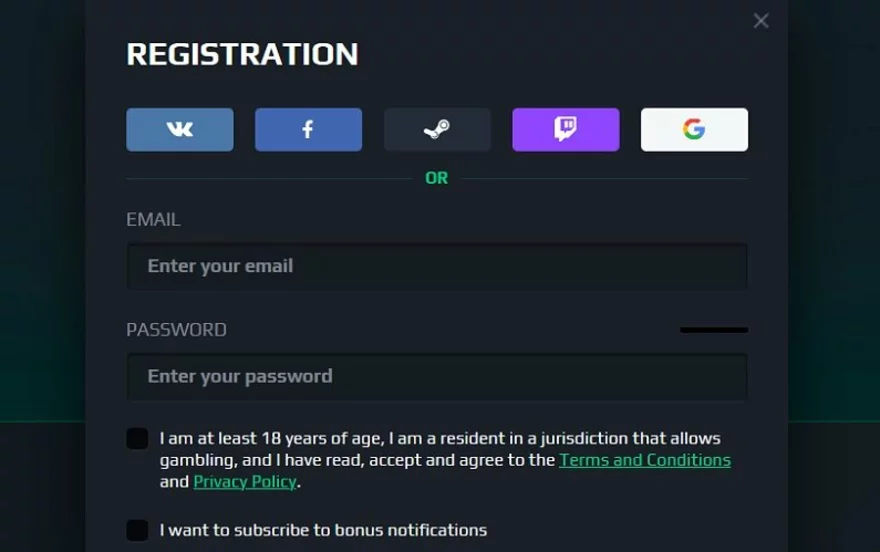Tick the 18 years of age checkbox
This screenshot has height=552, width=880.
tap(138, 439)
